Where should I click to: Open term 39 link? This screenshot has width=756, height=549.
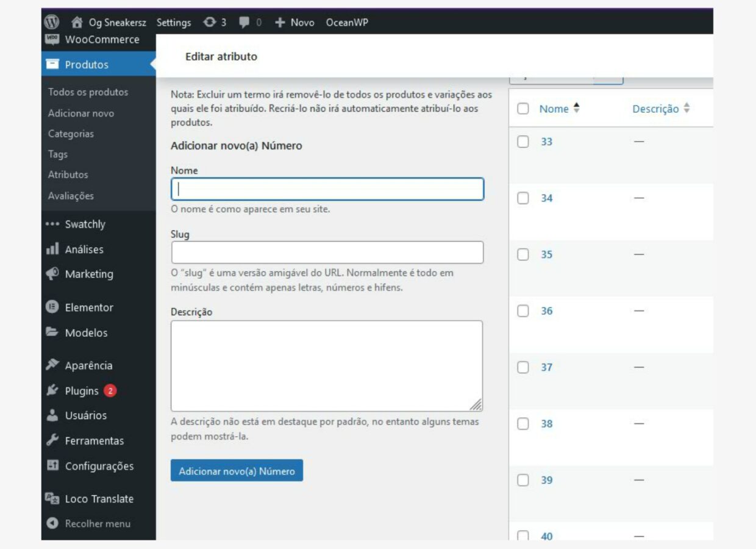tap(547, 480)
